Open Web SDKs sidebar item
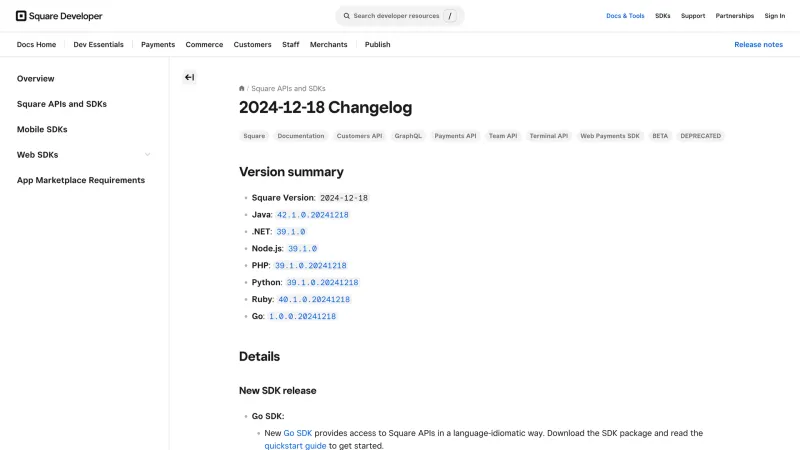Screen dimensions: 800x450 tap(37, 155)
